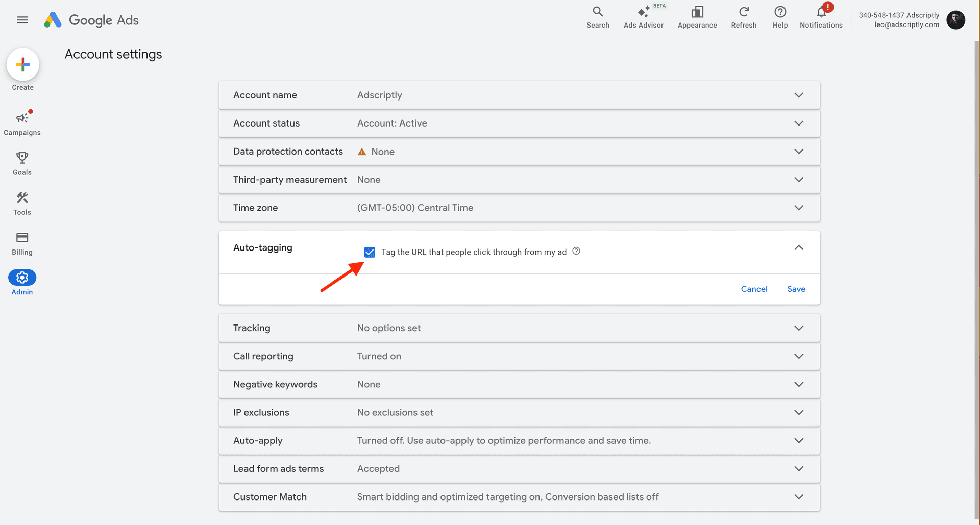
Task: Cancel the Auto-tagging edits
Action: (754, 289)
